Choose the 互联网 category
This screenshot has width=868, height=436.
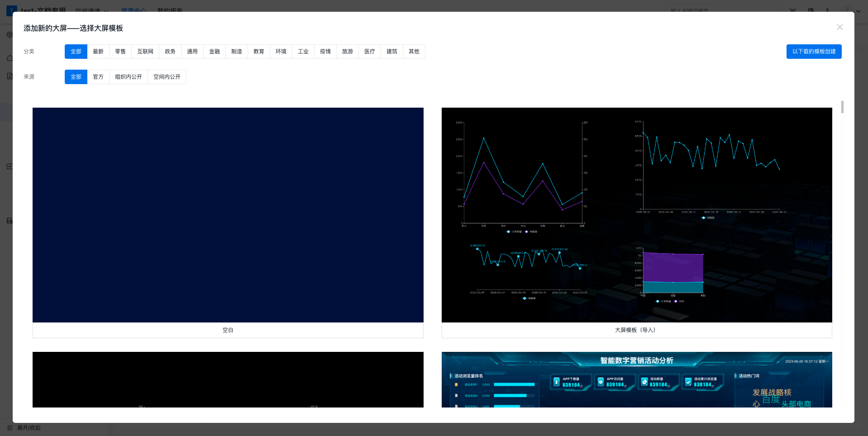pyautogui.click(x=145, y=52)
